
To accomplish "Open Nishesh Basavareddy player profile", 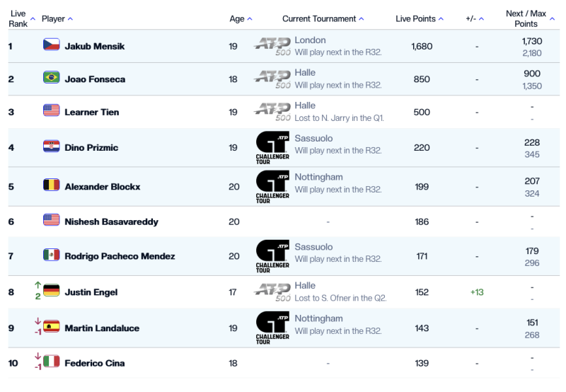I will (x=111, y=221).
